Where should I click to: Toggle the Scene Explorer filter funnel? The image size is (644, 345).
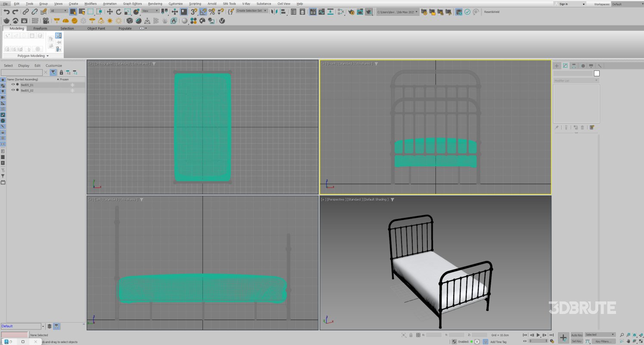pyautogui.click(x=53, y=72)
